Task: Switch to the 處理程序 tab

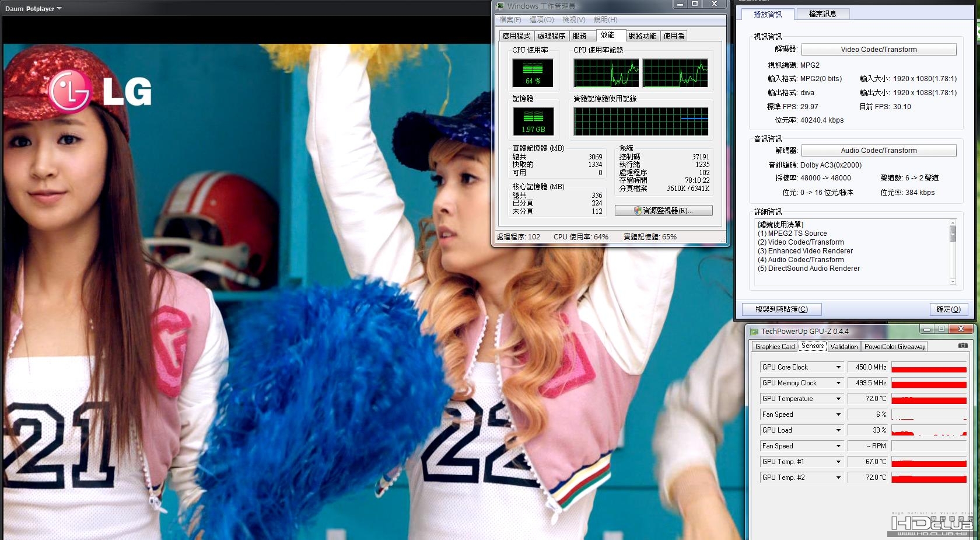Action: (x=551, y=36)
